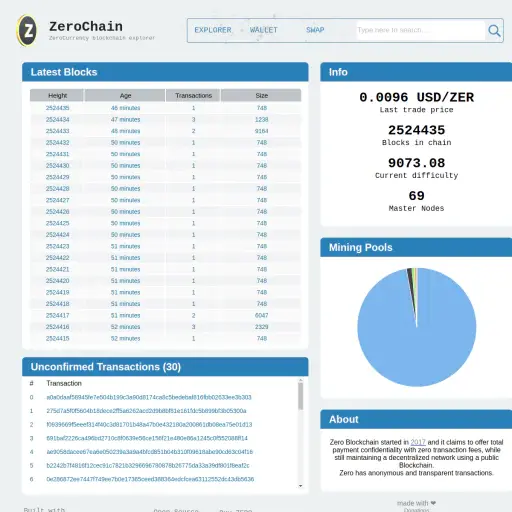Image resolution: width=512 pixels, height=512 pixels.
Task: Open block 2524434
Action: [57, 119]
